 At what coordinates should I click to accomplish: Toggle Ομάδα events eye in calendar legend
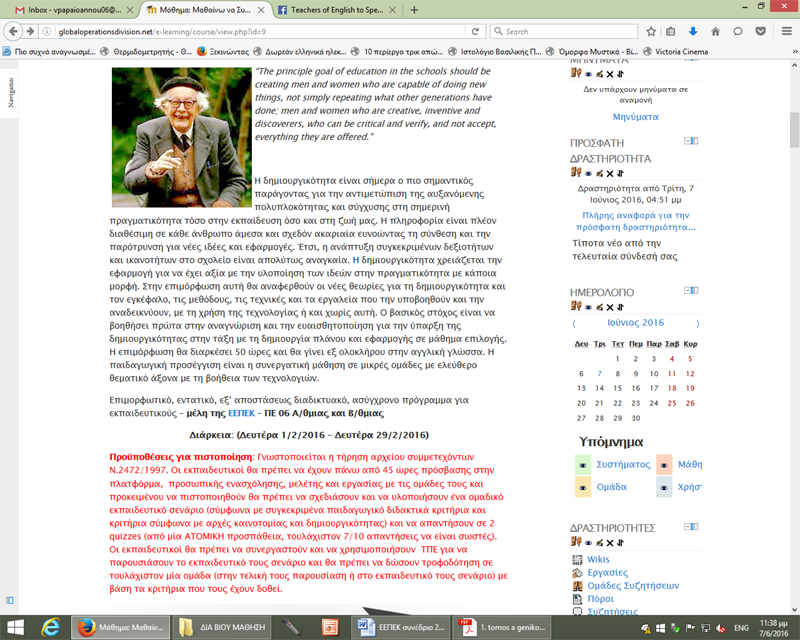click(x=583, y=487)
